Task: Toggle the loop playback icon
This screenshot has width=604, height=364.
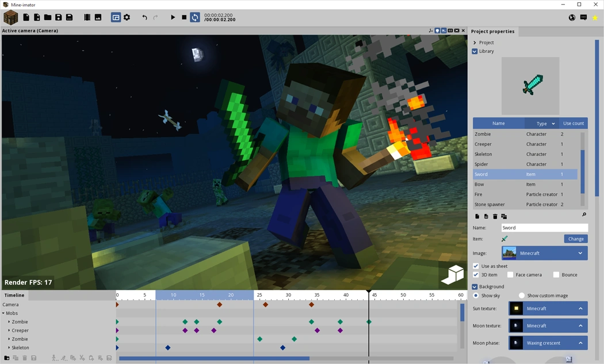Action: (195, 17)
